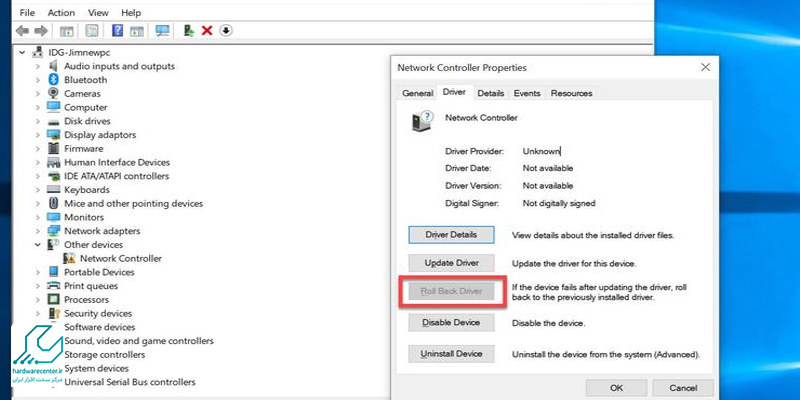Click the Bluetooth icon in the device tree

tap(54, 80)
